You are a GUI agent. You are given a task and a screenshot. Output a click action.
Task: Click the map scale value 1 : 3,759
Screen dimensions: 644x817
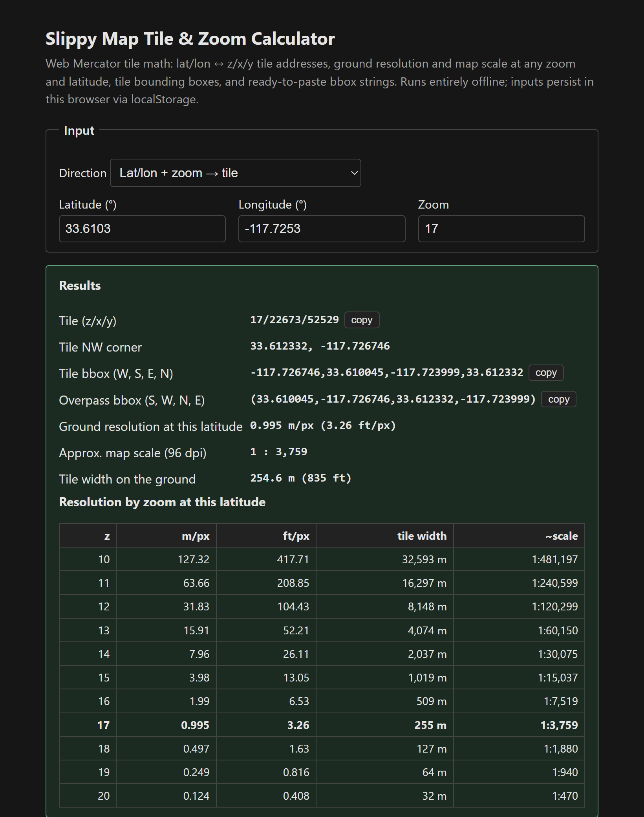(279, 452)
